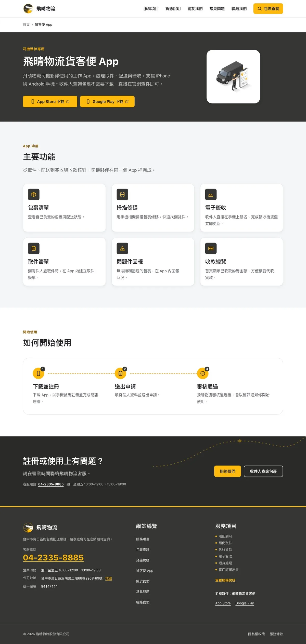Click the 統一編號 value 94147111
The width and height of the screenshot is (306, 644).
click(49, 586)
